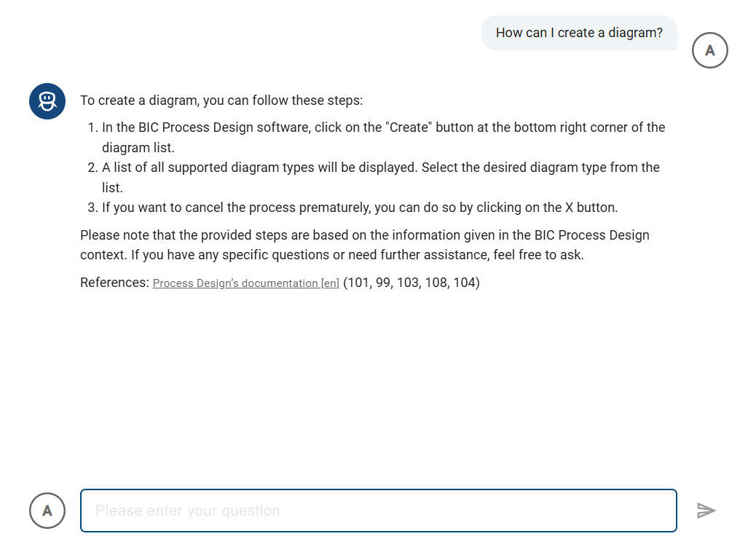Focus the 'Please enter your question' box
Screen dimensions: 756x539
[x=378, y=511]
